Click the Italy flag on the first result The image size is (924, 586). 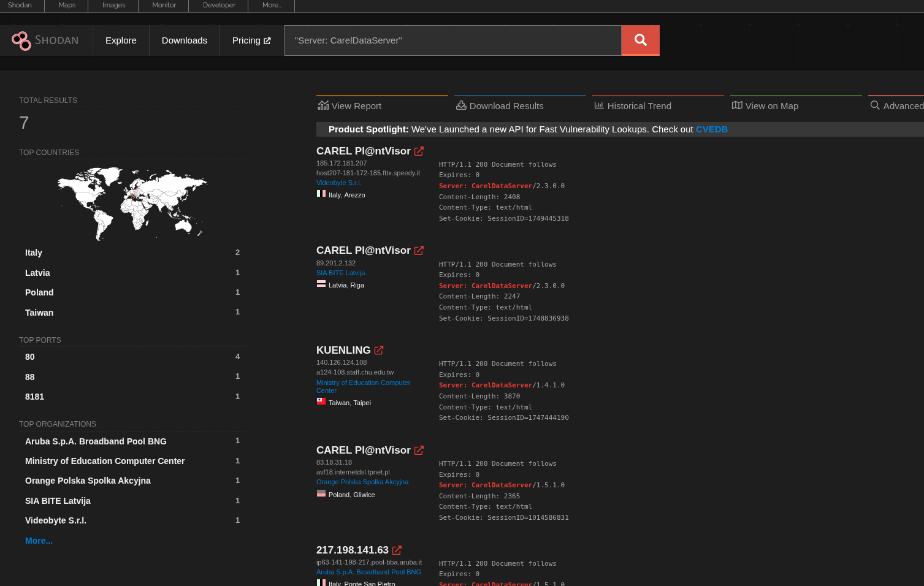pyautogui.click(x=321, y=193)
